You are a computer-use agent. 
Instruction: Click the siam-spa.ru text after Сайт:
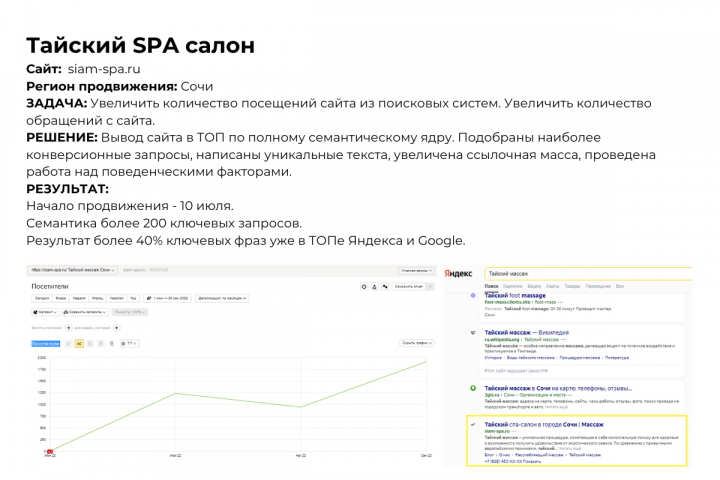tap(104, 69)
